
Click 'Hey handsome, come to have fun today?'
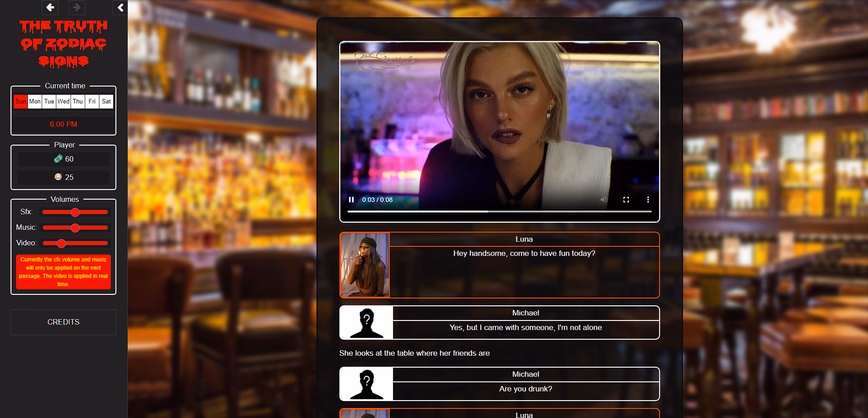(524, 253)
